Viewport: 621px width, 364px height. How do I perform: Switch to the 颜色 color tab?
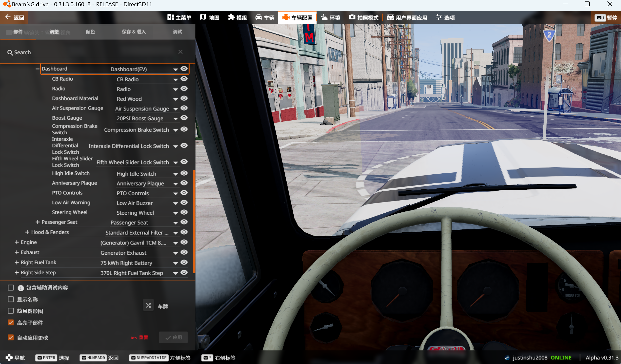[90, 32]
